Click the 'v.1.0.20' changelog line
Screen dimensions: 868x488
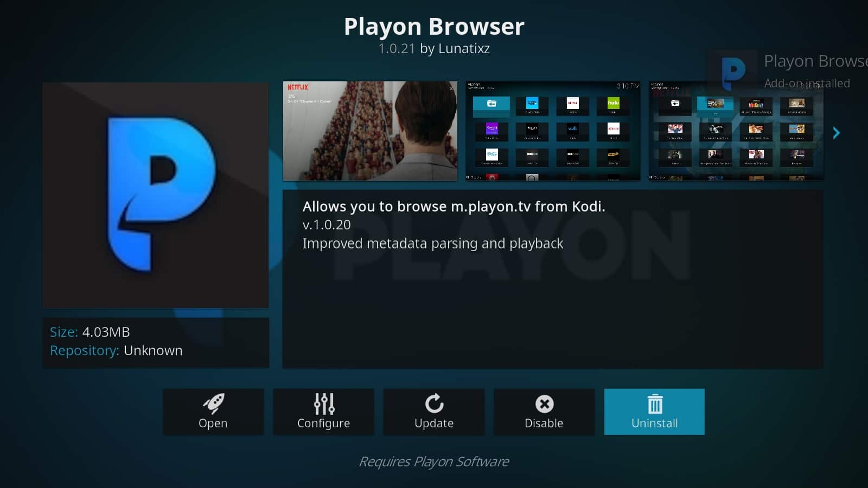(x=327, y=225)
